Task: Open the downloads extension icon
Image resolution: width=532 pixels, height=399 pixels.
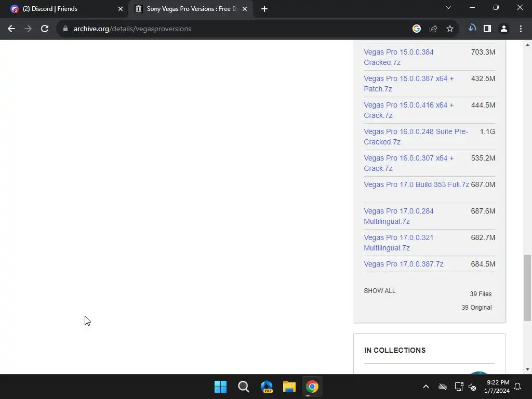Action: [x=472, y=28]
